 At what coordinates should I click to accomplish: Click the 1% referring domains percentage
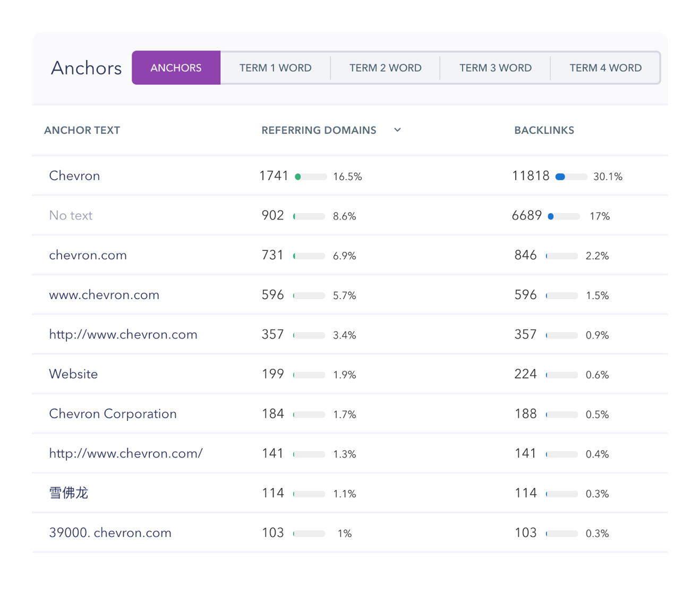[345, 534]
